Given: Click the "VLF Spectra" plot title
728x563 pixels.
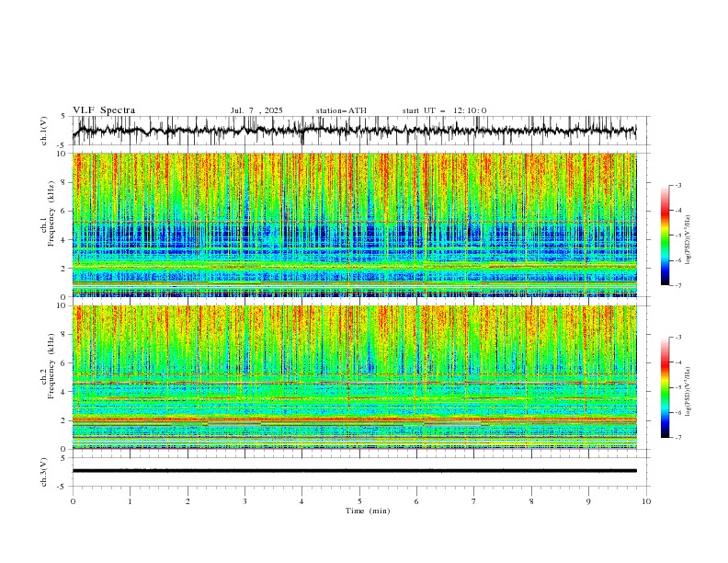Looking at the screenshot, I should tap(104, 110).
